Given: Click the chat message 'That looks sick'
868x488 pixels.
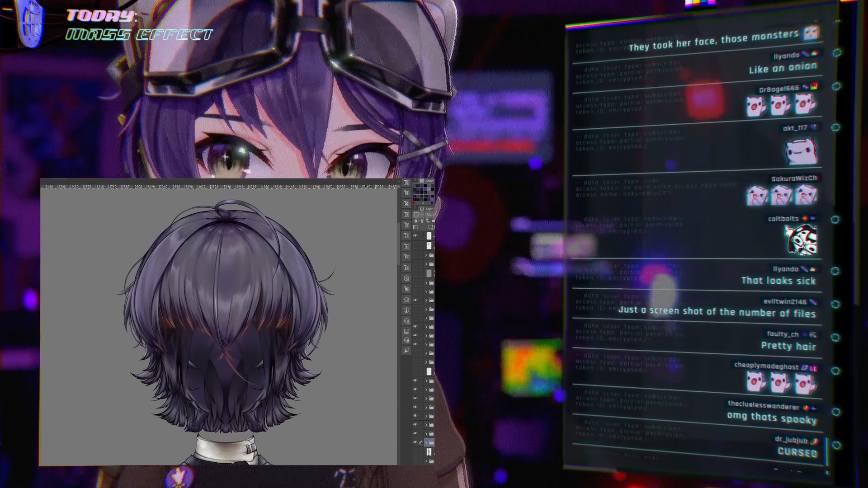Looking at the screenshot, I should 778,281.
